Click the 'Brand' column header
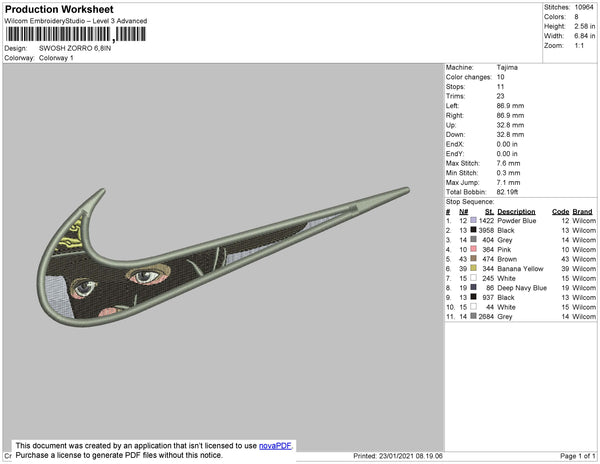The image size is (600, 464). 582,212
